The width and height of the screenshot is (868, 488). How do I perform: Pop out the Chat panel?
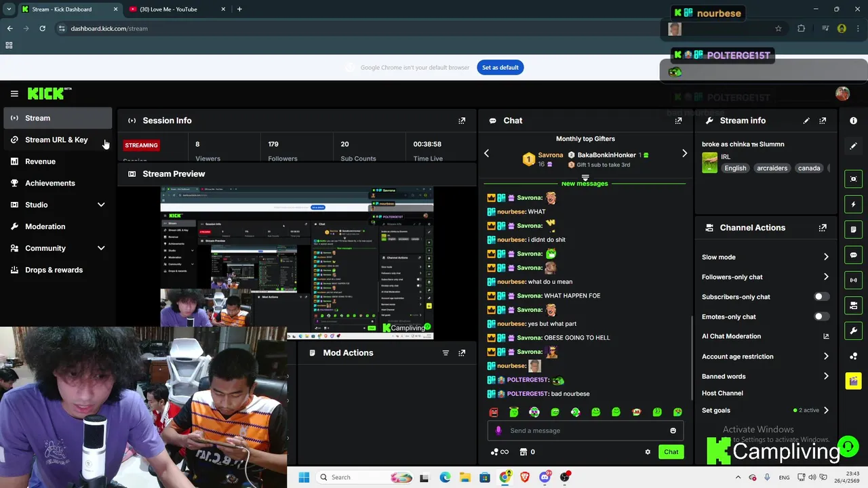678,121
